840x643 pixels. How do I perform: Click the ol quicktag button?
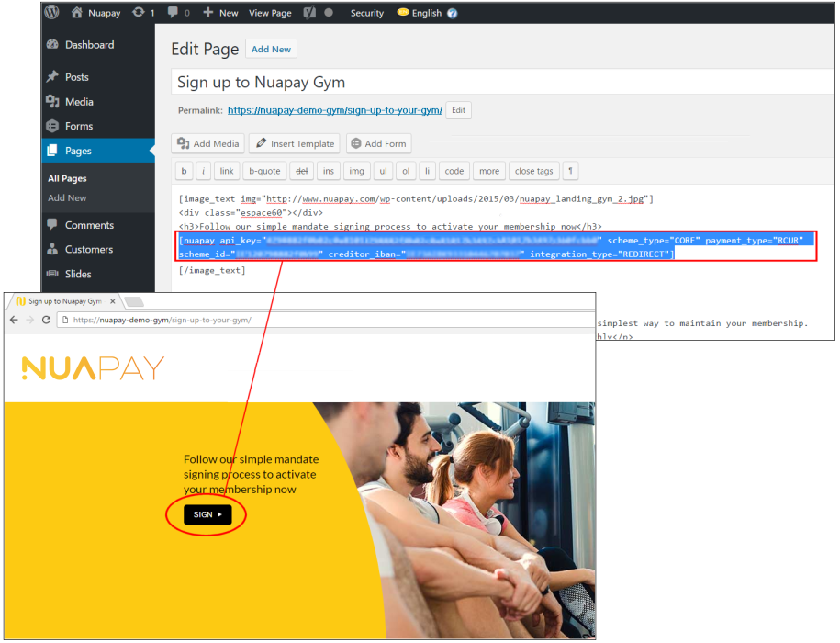(406, 171)
